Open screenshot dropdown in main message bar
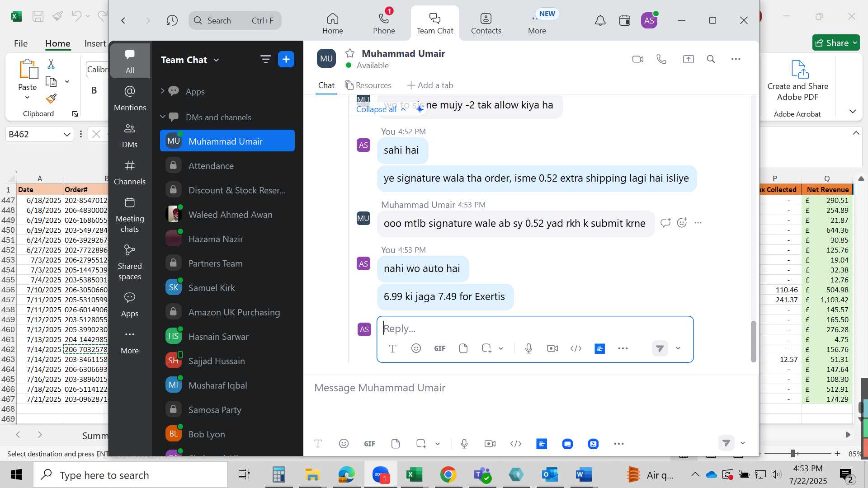This screenshot has height=488, width=868. [438, 444]
